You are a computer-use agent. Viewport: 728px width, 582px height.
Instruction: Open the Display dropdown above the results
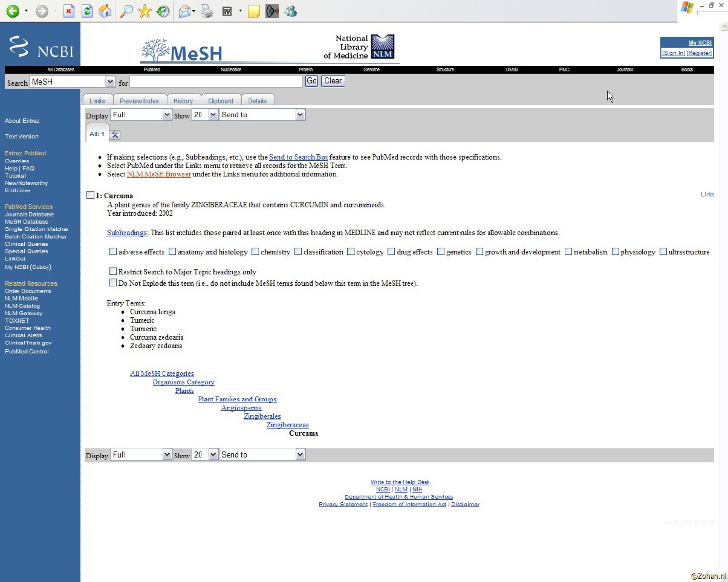(141, 115)
